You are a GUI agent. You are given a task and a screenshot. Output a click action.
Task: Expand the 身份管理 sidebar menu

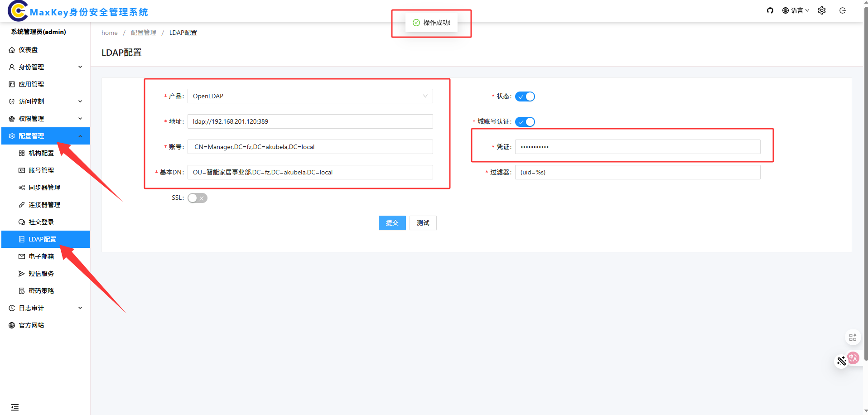(45, 67)
